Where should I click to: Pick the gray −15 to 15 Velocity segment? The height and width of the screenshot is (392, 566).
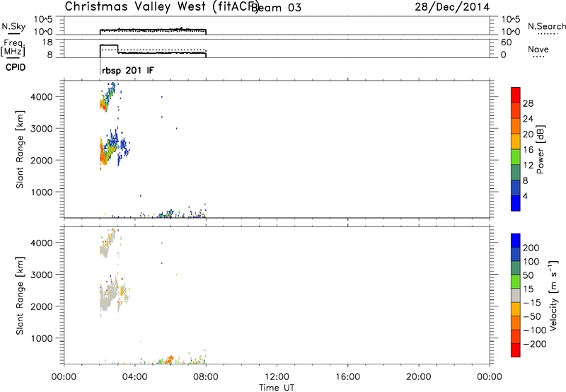[516, 295]
